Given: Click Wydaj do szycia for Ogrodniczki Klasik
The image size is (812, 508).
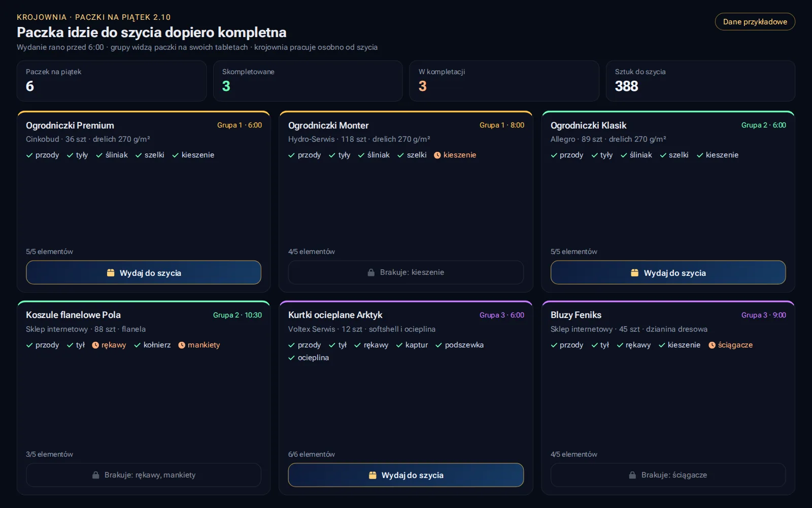Looking at the screenshot, I should (668, 273).
